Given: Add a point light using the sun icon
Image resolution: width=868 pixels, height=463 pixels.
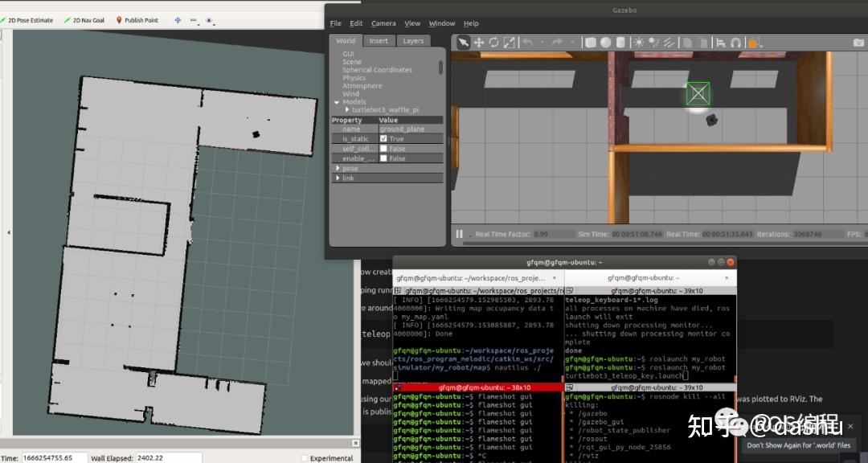Looking at the screenshot, I should tap(638, 43).
